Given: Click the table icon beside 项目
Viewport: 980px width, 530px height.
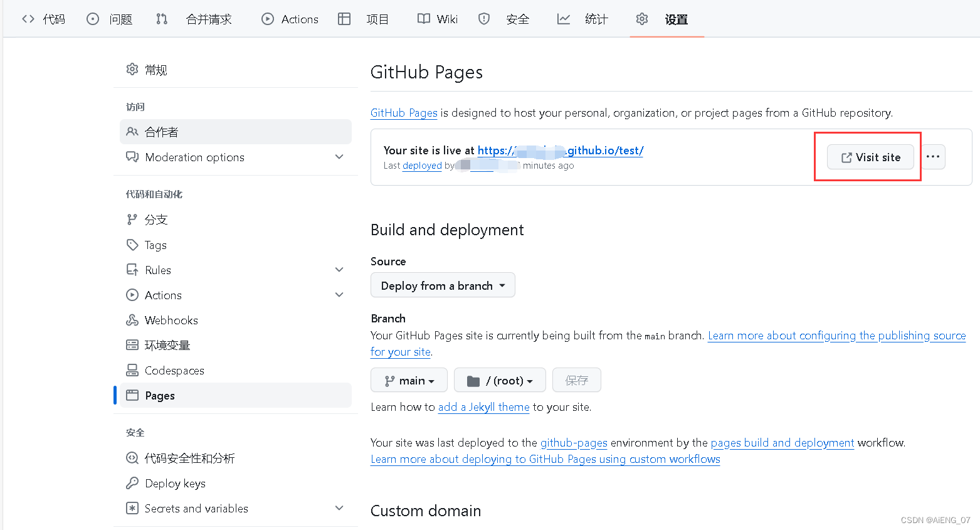Looking at the screenshot, I should pyautogui.click(x=344, y=19).
